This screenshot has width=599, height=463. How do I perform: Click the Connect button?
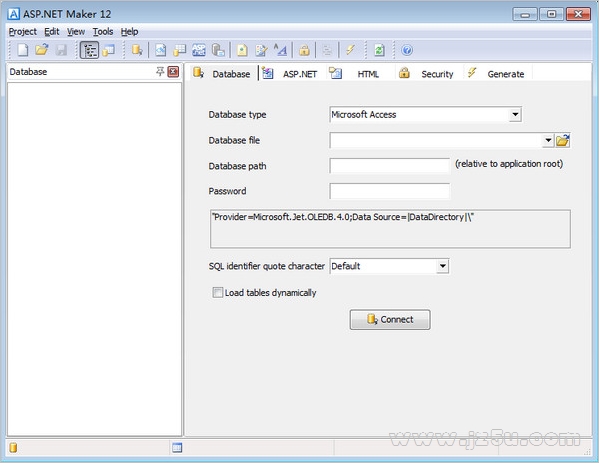pyautogui.click(x=390, y=319)
